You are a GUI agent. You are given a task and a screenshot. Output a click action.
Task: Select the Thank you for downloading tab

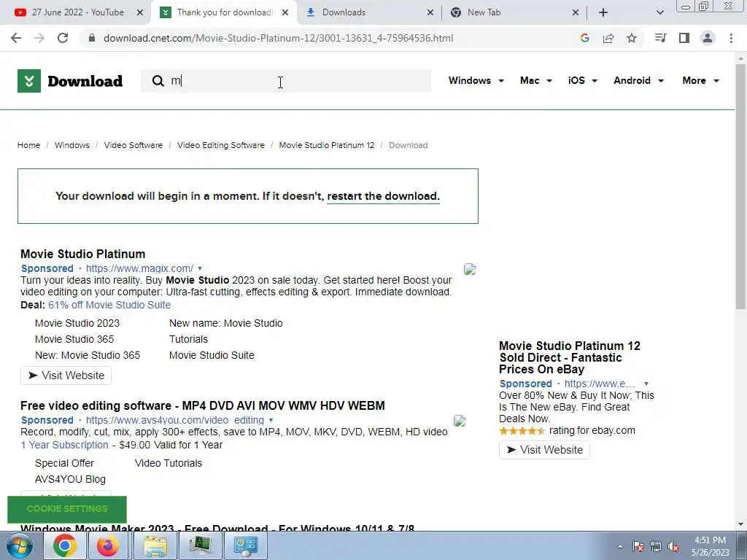pos(223,12)
